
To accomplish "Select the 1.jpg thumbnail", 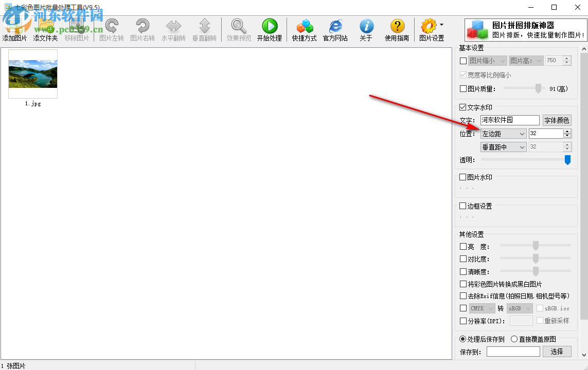I will tap(33, 74).
